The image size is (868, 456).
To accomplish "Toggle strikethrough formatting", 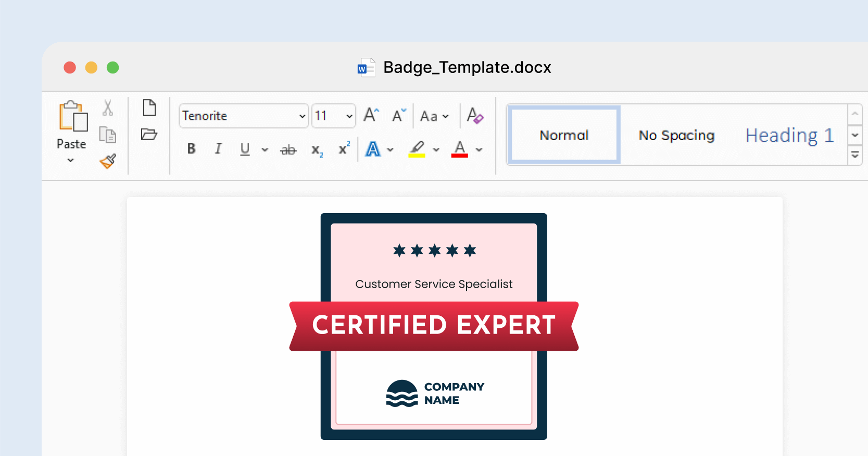I will click(288, 150).
